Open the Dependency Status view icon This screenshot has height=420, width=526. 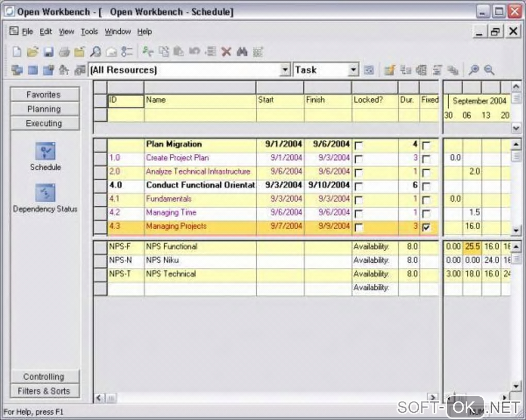(45, 192)
